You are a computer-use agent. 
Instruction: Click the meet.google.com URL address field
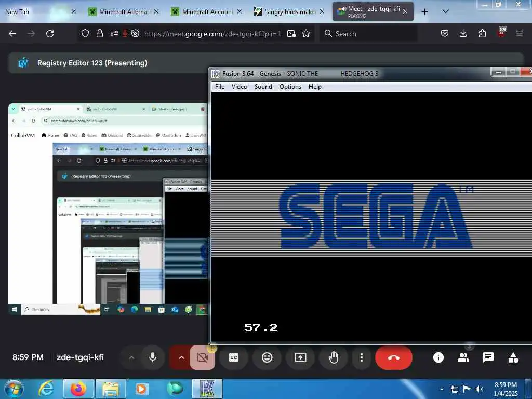tap(212, 34)
